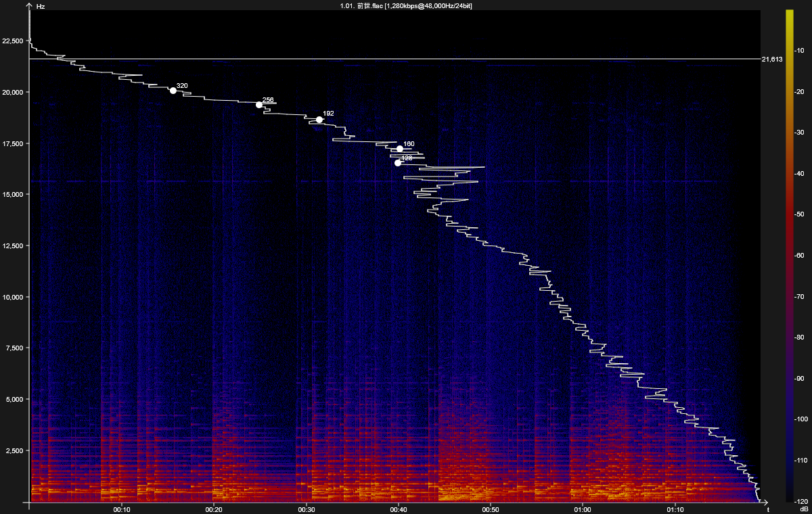Viewport: 812px width, 514px height.
Task: Click the Hz unit label at axis top
Action: coord(41,6)
